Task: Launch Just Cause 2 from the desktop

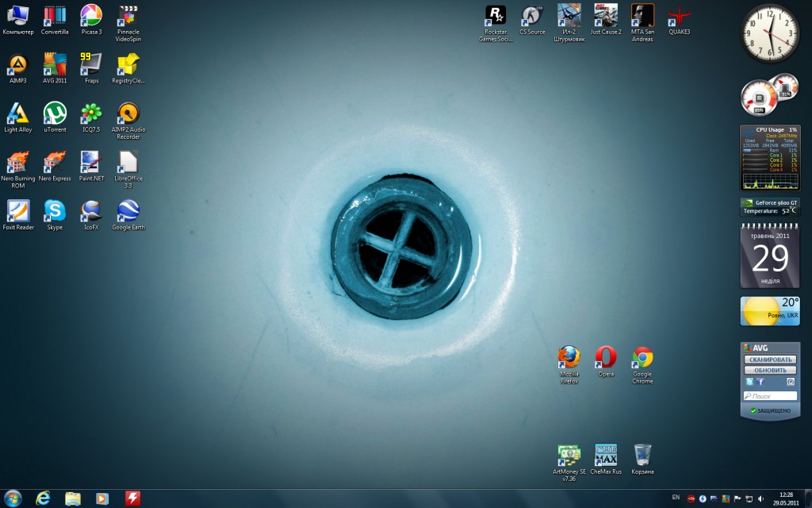Action: click(606, 20)
